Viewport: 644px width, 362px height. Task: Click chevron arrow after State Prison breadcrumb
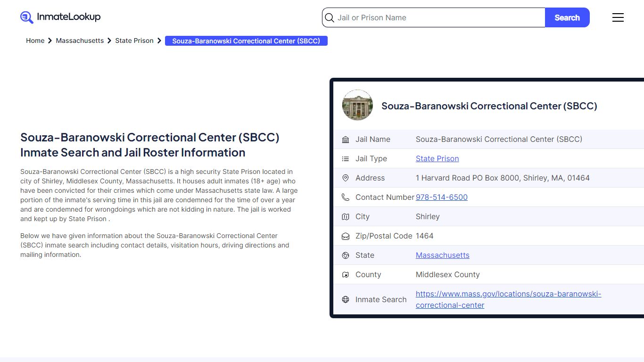pyautogui.click(x=159, y=41)
